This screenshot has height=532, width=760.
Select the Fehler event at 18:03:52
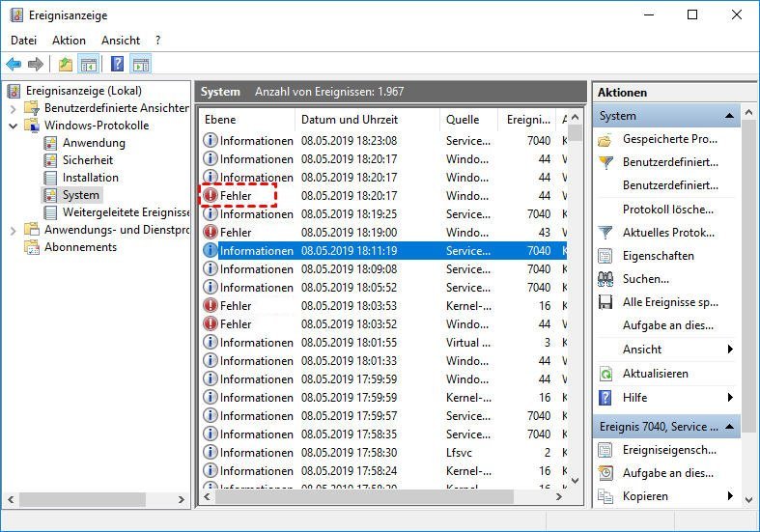[x=383, y=324]
